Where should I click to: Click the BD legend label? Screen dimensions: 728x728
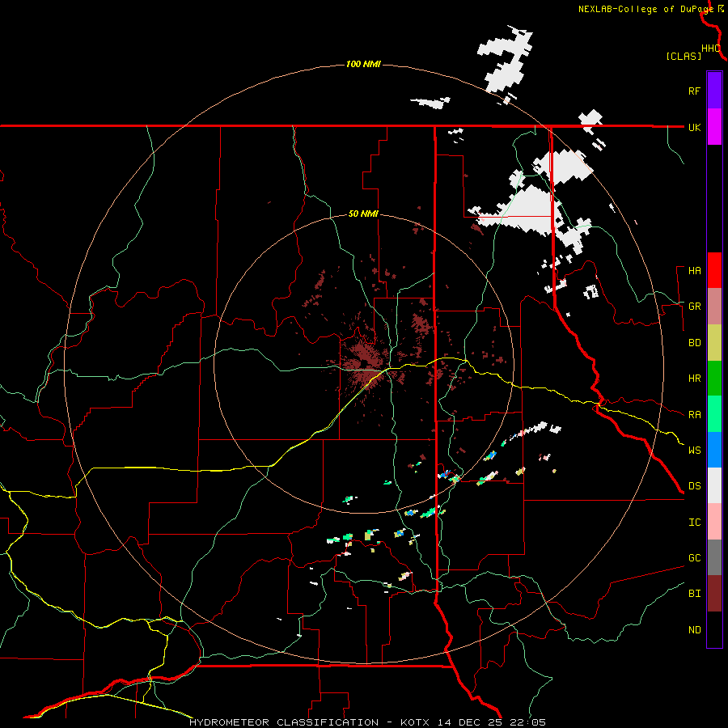point(694,343)
